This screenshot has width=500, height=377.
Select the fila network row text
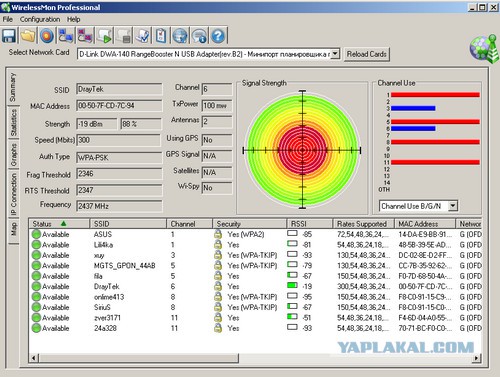pos(98,276)
